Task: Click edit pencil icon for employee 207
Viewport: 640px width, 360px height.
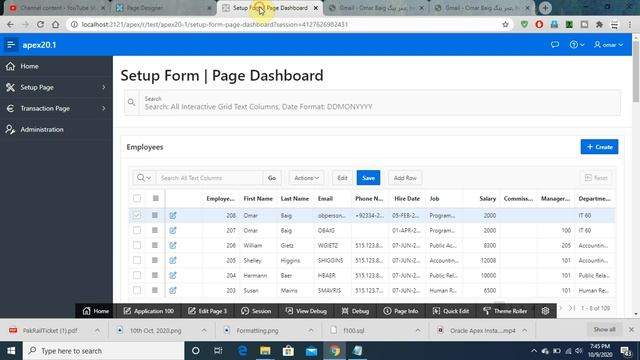Action: (x=173, y=230)
